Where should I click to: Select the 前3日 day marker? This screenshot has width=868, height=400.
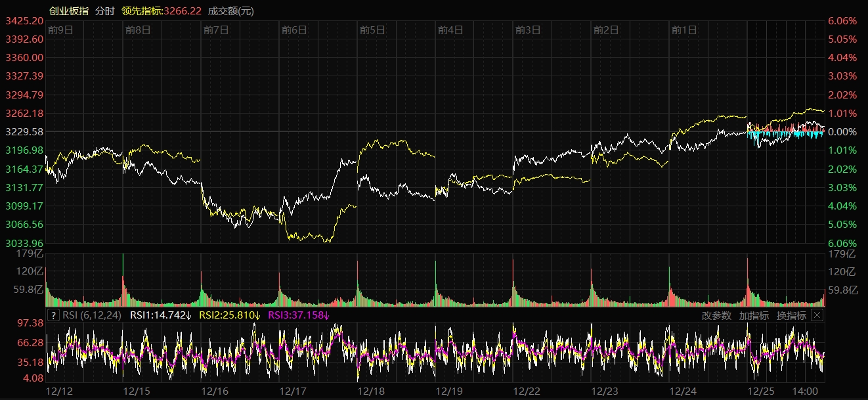528,30
